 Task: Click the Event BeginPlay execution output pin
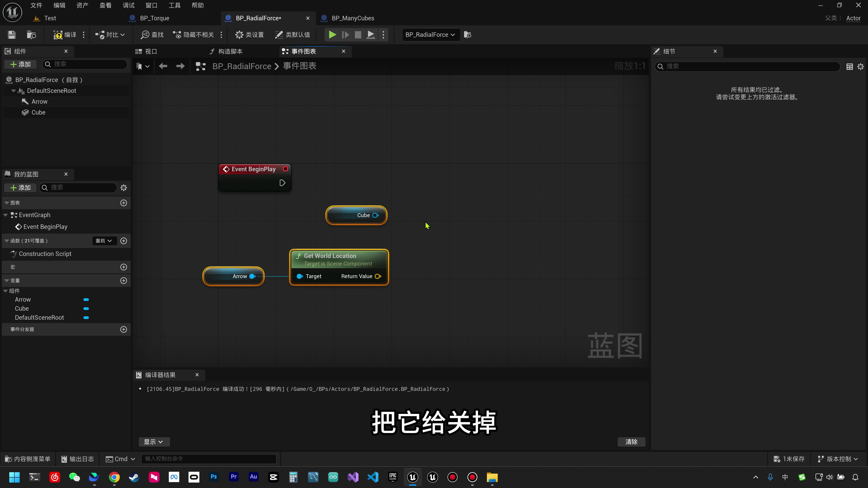point(282,183)
